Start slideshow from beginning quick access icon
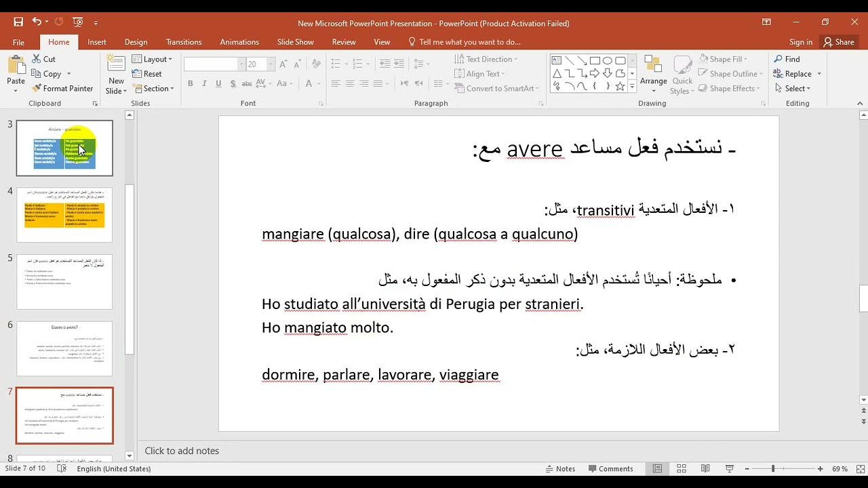The height and width of the screenshot is (488, 868). (77, 22)
